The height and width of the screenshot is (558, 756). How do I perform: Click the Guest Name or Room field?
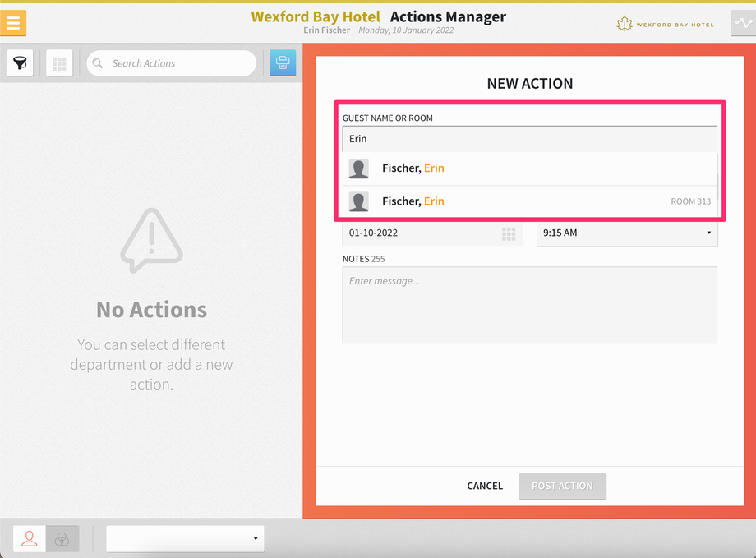coord(530,139)
